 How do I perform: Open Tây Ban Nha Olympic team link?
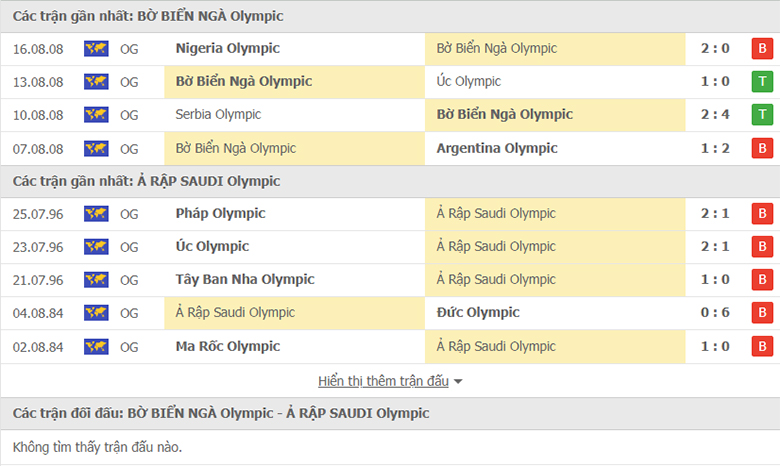(245, 280)
